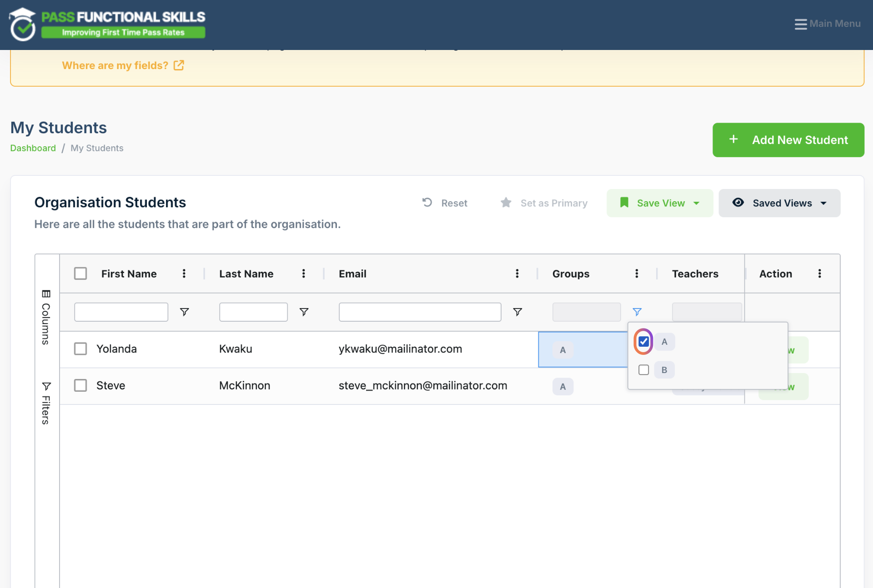873x588 pixels.
Task: Check group B in filter list
Action: [x=643, y=370]
